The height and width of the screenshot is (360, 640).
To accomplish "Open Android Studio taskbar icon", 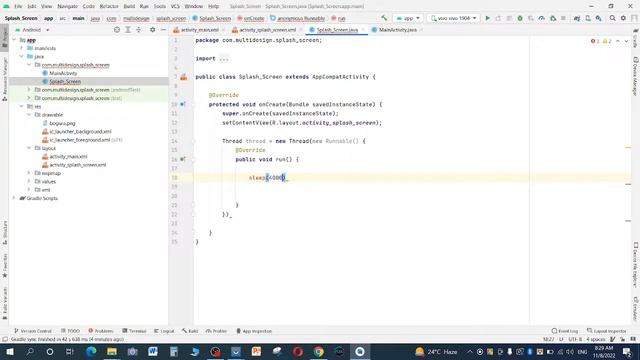I will coord(360,351).
